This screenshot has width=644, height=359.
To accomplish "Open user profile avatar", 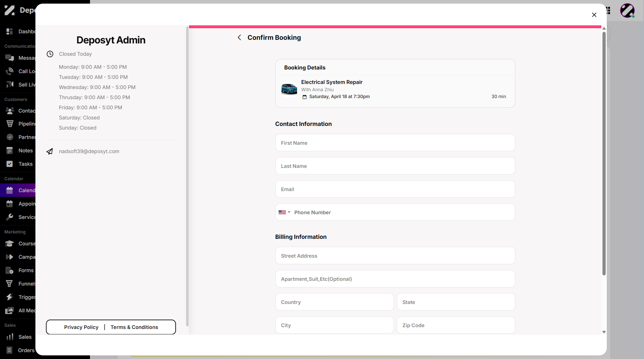I will point(627,10).
